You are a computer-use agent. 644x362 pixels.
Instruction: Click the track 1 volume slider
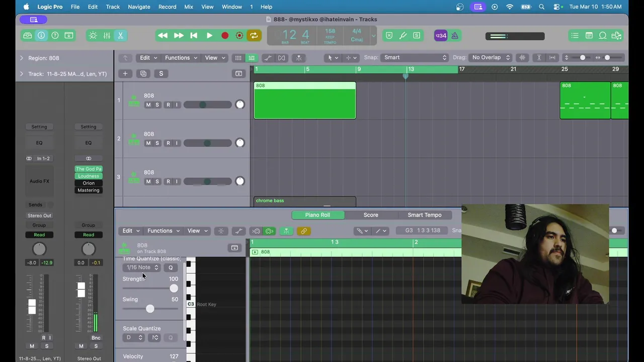pyautogui.click(x=207, y=105)
